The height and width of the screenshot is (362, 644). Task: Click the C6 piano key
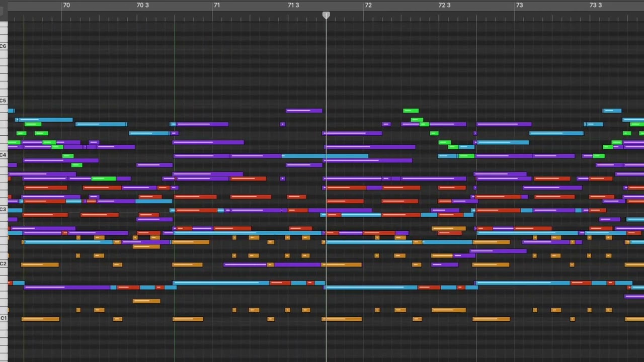[4, 46]
